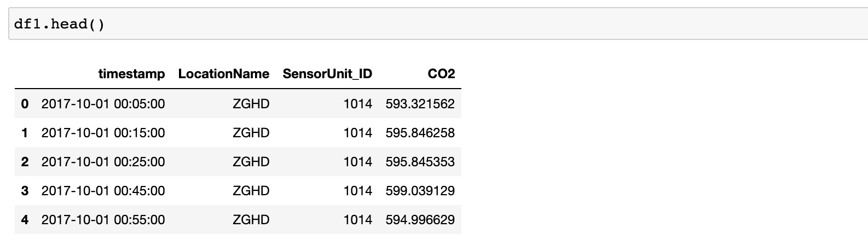Click CO2 value 599.039129
The height and width of the screenshot is (245, 868).
click(420, 191)
